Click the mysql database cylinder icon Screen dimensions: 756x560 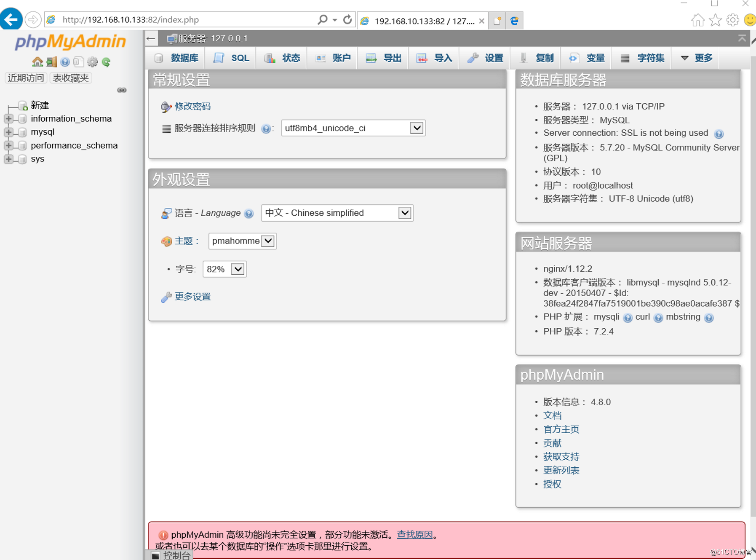pyautogui.click(x=23, y=132)
